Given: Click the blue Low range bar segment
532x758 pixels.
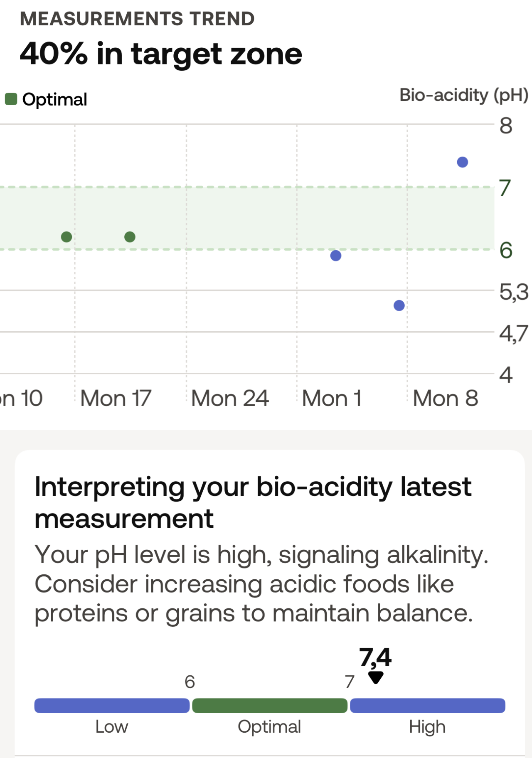Looking at the screenshot, I should coord(112,706).
